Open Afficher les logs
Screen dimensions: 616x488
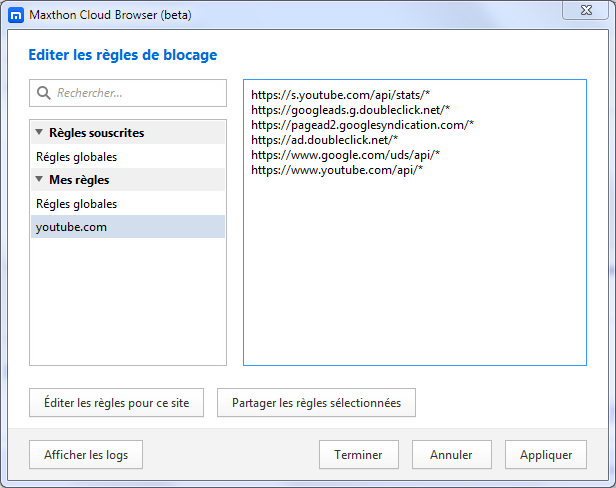click(x=86, y=455)
